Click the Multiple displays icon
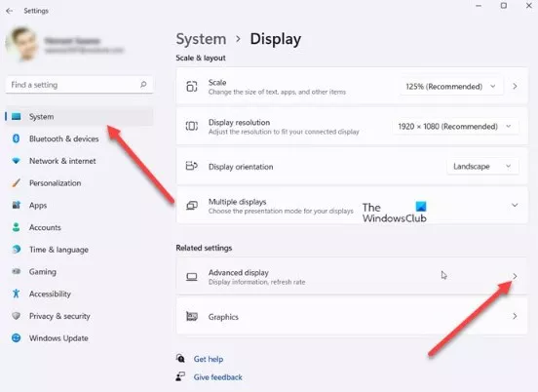This screenshot has width=538, height=392. (x=192, y=206)
